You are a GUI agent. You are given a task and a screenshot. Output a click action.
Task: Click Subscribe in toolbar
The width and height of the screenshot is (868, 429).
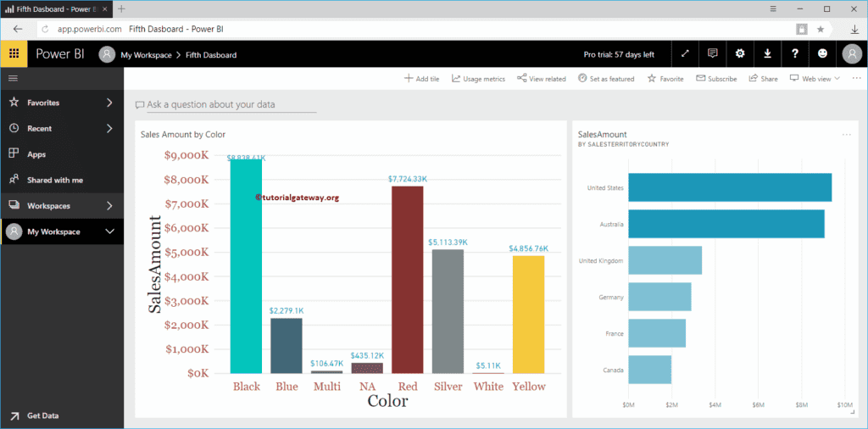(x=716, y=79)
